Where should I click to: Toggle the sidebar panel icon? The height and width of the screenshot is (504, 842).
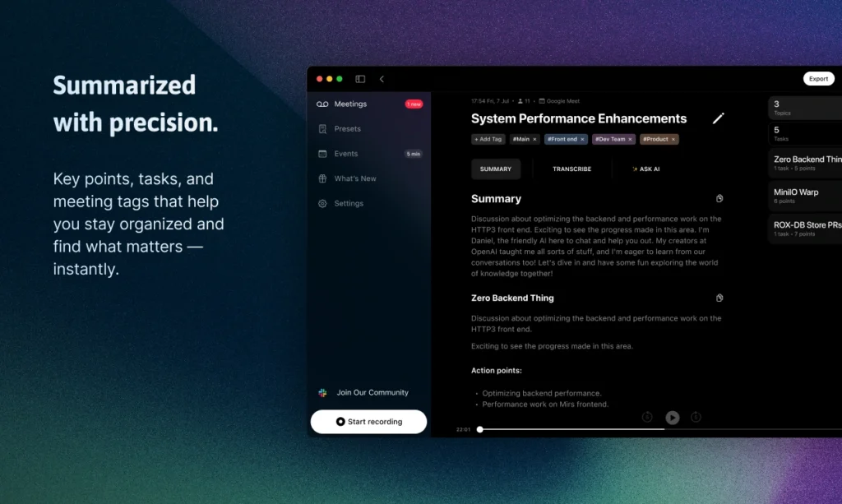click(360, 79)
